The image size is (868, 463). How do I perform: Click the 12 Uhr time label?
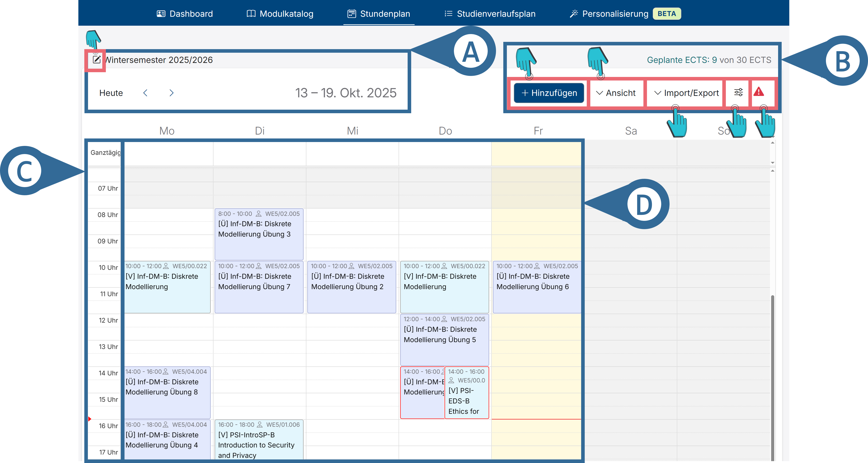pyautogui.click(x=108, y=320)
